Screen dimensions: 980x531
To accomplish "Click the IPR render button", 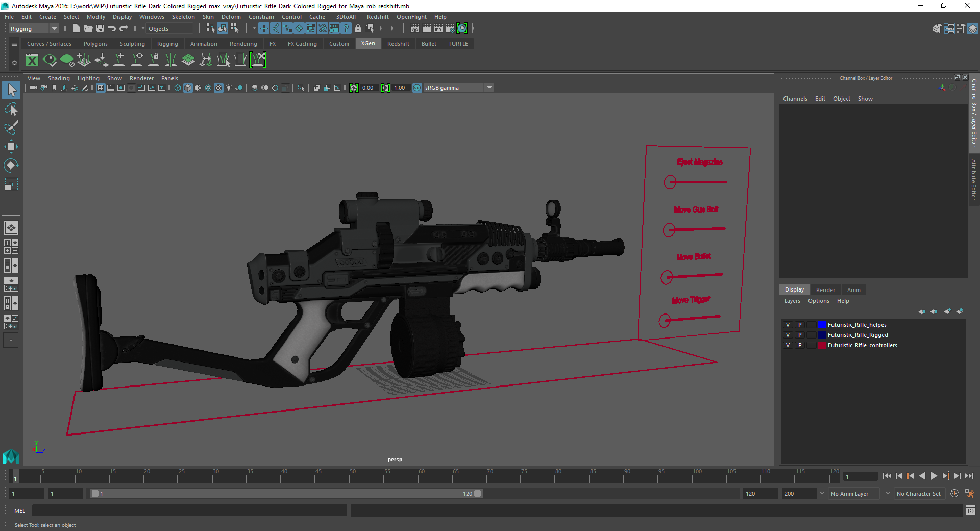I will pos(438,29).
